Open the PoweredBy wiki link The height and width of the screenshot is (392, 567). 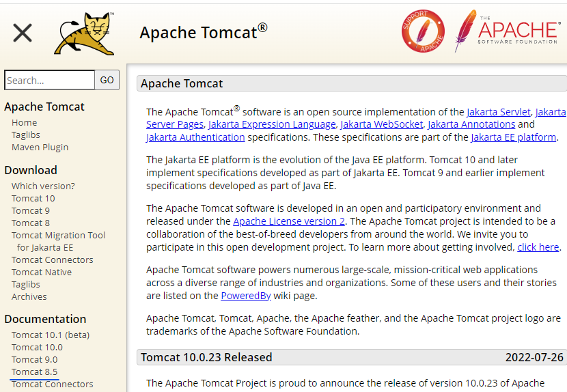point(246,296)
